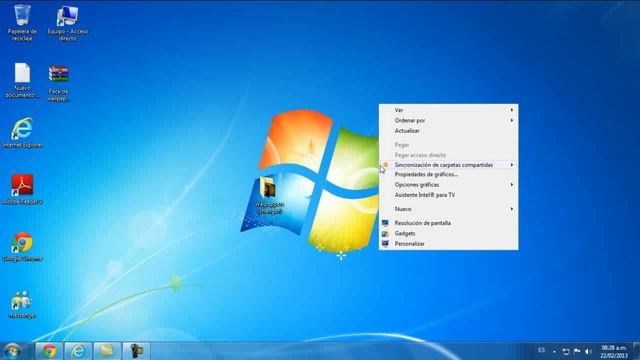Show hidden tray icons arrow
The height and width of the screenshot is (360, 640).
(x=554, y=351)
